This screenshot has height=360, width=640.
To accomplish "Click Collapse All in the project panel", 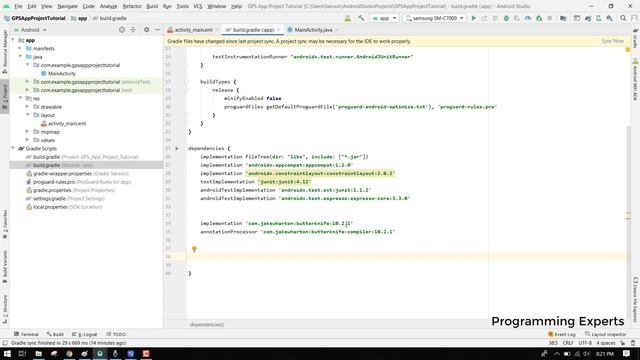I will tap(133, 30).
